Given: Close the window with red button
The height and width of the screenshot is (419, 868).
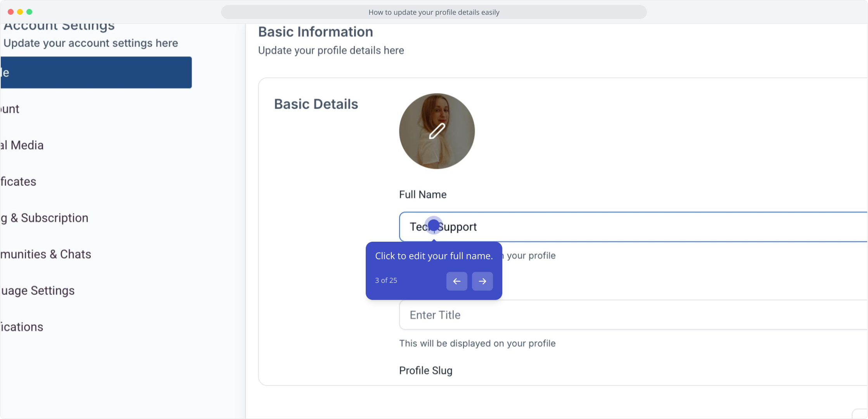Looking at the screenshot, I should (10, 12).
